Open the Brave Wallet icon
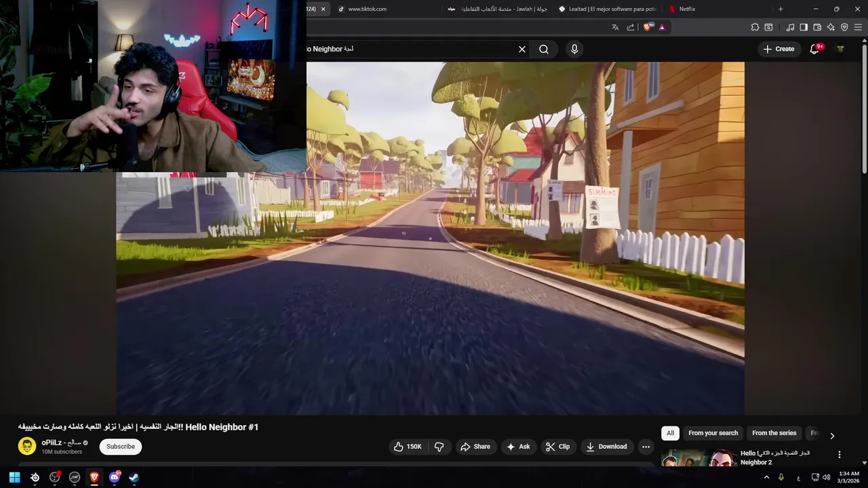This screenshot has width=868, height=488. pos(817,27)
